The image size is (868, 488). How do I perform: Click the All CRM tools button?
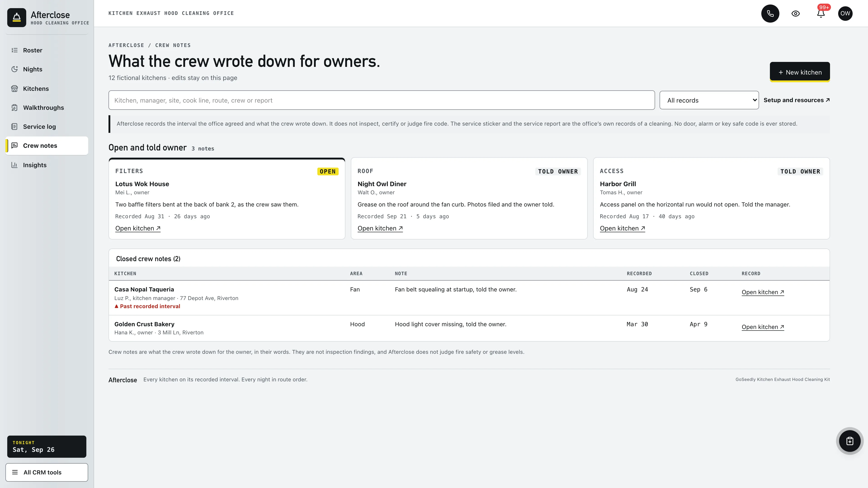[x=47, y=472]
